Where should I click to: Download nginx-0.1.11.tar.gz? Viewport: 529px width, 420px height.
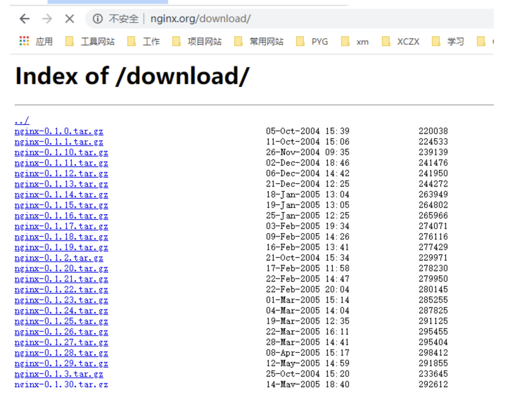pos(61,163)
